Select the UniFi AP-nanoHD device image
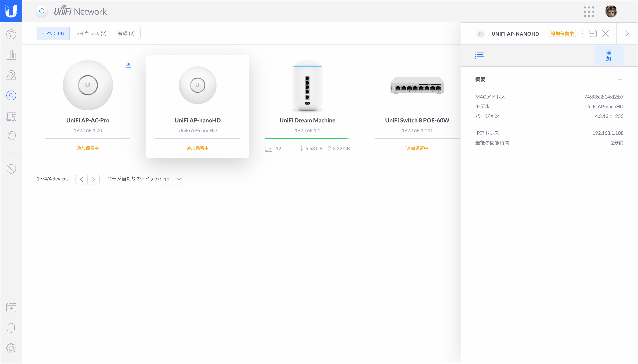The height and width of the screenshot is (364, 638). tap(197, 85)
